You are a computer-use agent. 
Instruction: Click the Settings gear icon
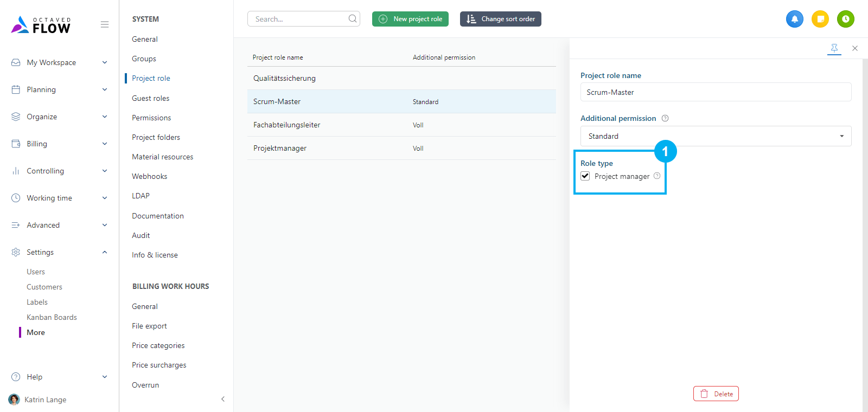coord(16,252)
